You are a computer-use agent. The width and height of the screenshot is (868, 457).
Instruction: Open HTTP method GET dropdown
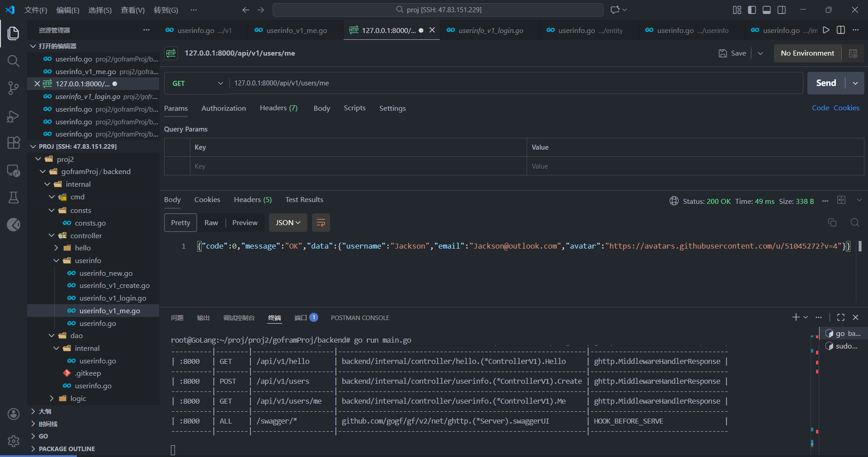click(x=198, y=83)
